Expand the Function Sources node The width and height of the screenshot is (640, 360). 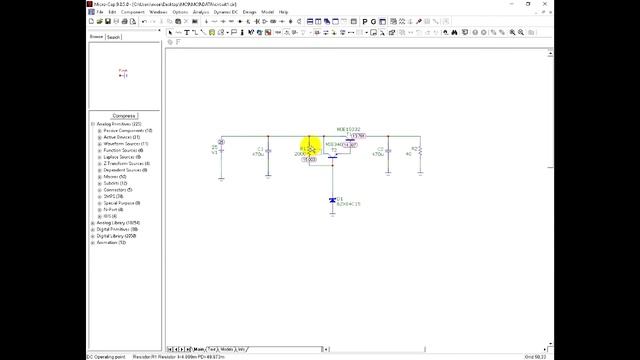[x=100, y=150]
